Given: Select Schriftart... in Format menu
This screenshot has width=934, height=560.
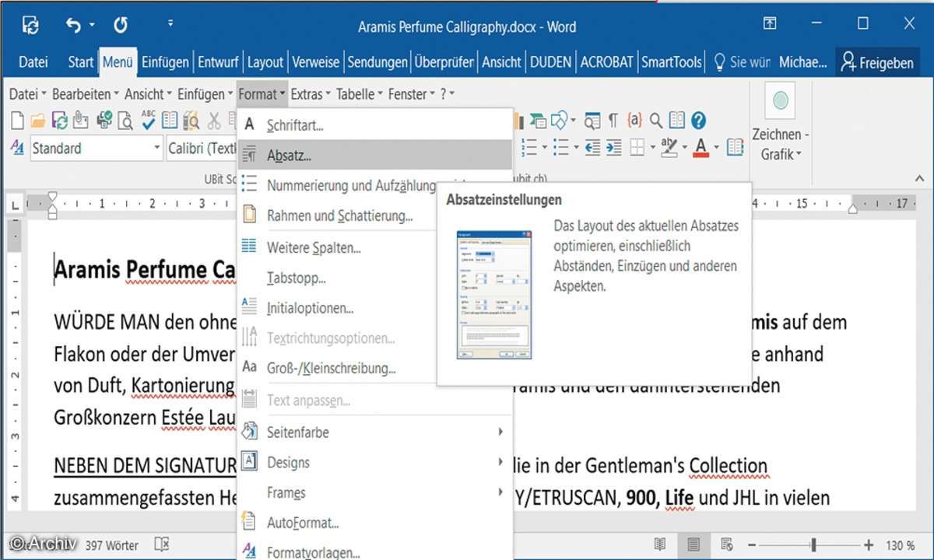Looking at the screenshot, I should [374, 124].
